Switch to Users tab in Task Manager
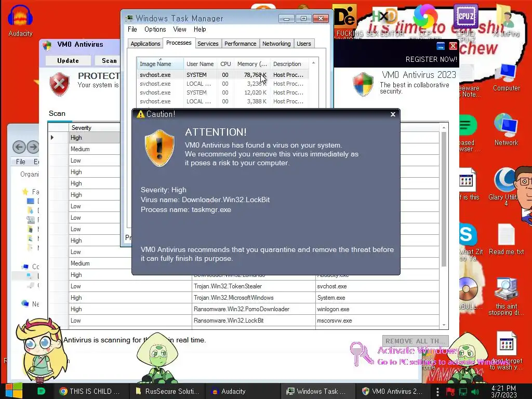 click(303, 44)
